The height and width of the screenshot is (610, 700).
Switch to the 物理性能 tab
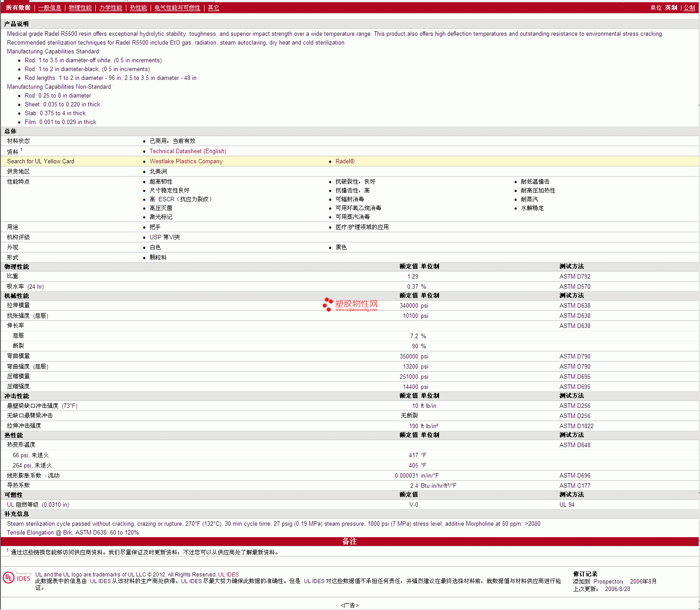point(80,8)
